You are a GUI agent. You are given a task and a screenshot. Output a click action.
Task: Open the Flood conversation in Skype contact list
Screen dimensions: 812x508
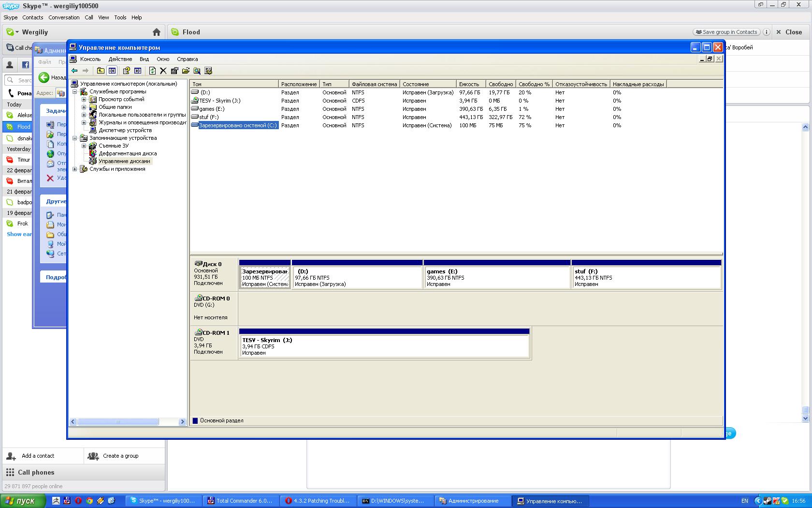coord(18,127)
